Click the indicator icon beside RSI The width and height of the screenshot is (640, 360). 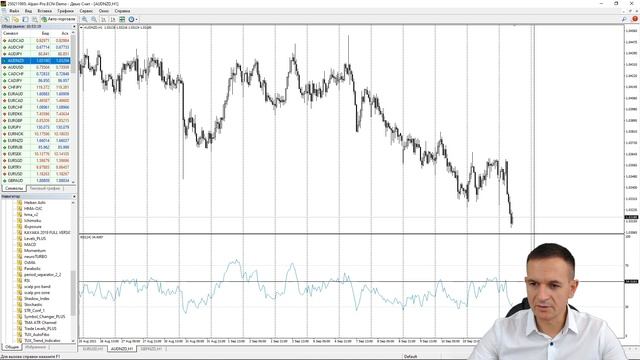click(x=19, y=280)
